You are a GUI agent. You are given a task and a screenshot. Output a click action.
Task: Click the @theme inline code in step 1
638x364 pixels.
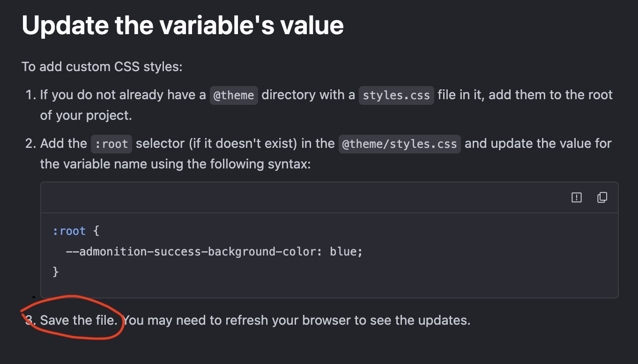coord(234,95)
